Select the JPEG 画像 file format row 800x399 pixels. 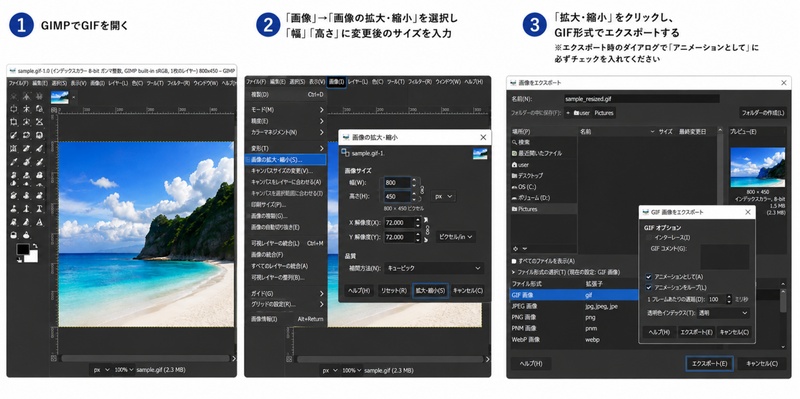point(574,306)
